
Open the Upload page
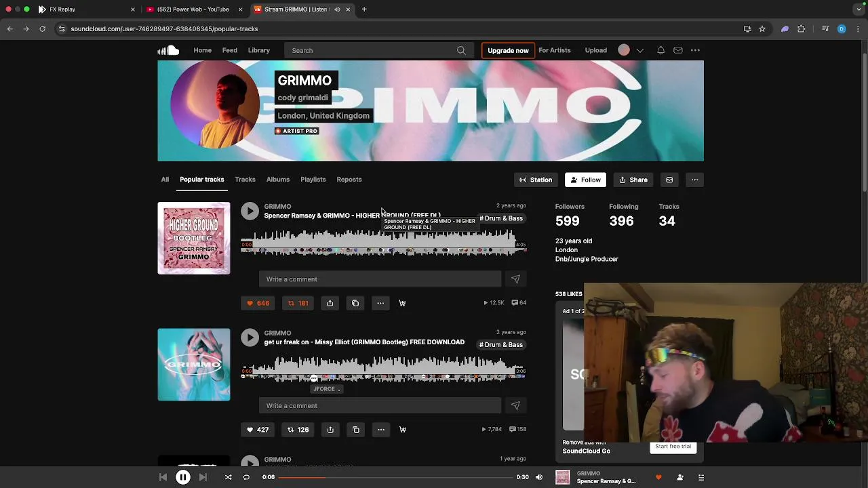click(x=596, y=50)
